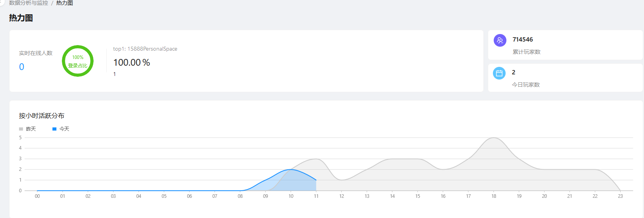Click the blue calendar icon for 今日玩家数
Viewport: 644px width, 218px height.
tap(499, 73)
